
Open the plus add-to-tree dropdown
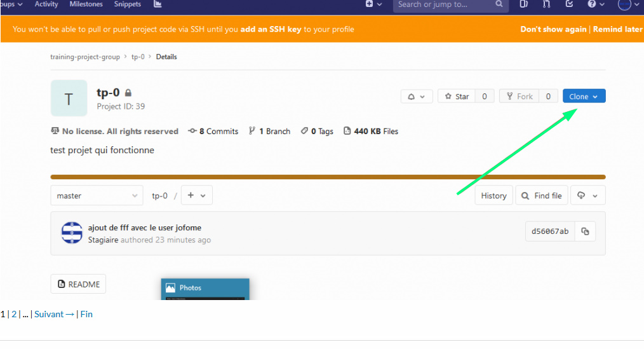click(x=197, y=195)
